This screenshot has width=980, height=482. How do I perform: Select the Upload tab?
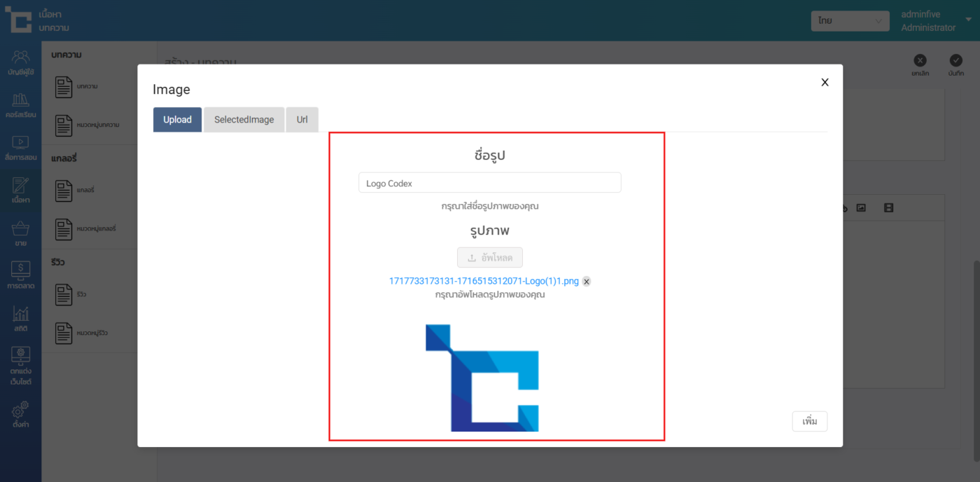click(x=177, y=120)
